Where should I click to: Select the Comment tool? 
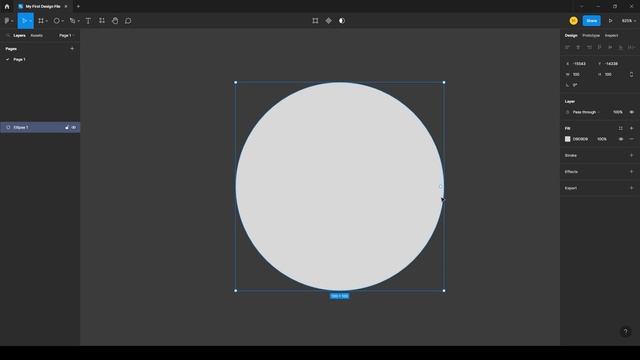click(128, 21)
